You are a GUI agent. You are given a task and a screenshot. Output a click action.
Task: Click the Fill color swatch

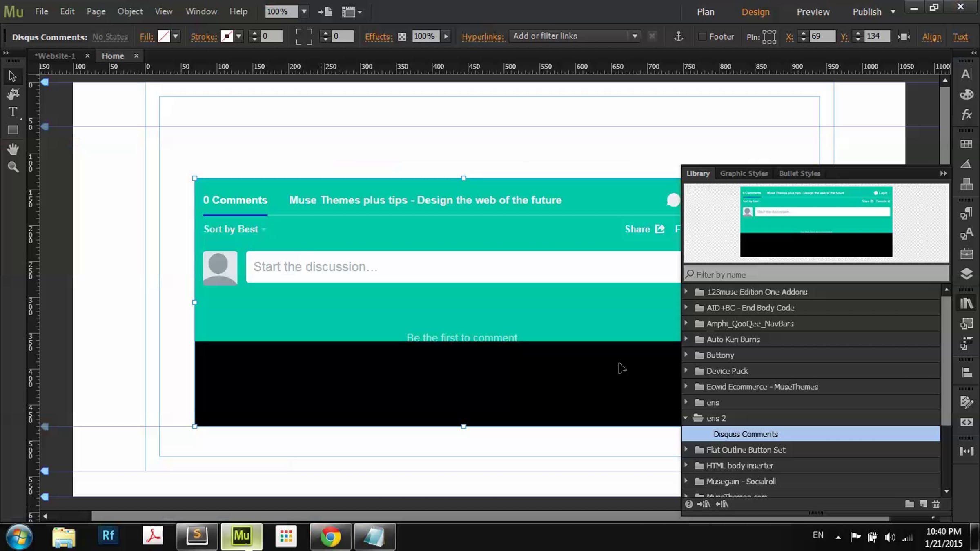click(x=164, y=37)
